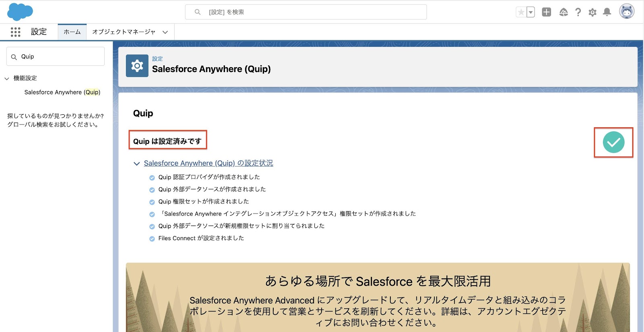The height and width of the screenshot is (332, 644).
Task: Click check icon beside Files Connect が設定されました
Action: click(x=152, y=239)
